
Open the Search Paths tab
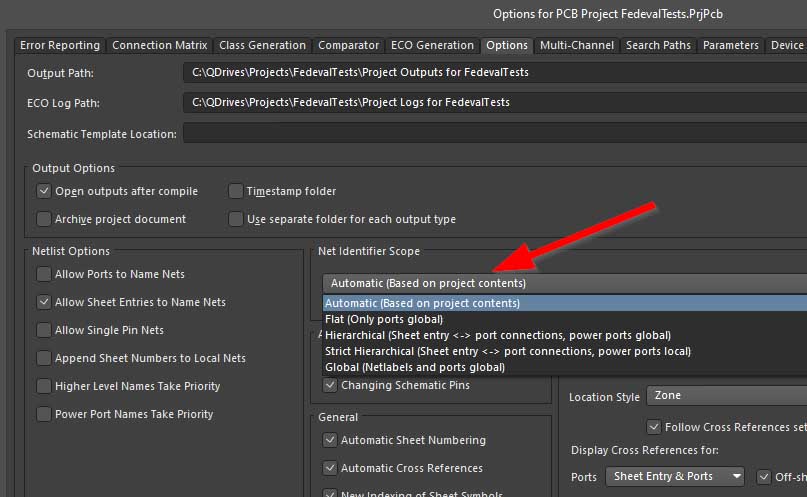pos(658,45)
